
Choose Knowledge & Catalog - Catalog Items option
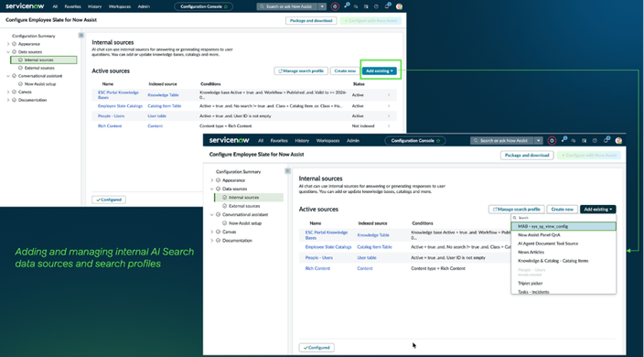click(x=563, y=261)
